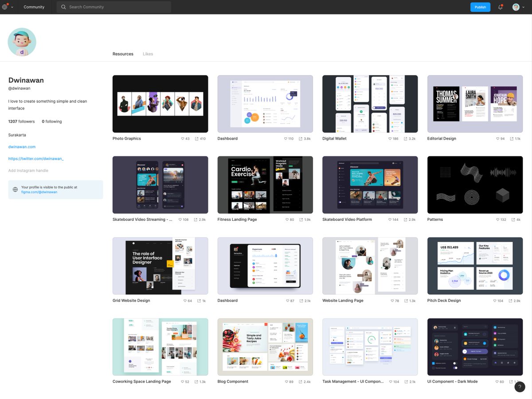Screen dimensions: 532x399
Task: Like the Blog Component resource
Action: [x=286, y=382]
